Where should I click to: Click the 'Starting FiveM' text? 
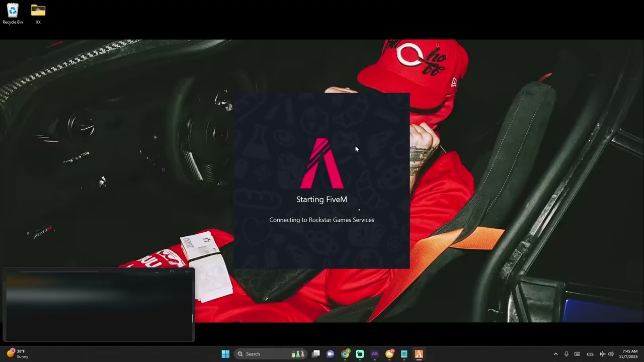(x=321, y=200)
